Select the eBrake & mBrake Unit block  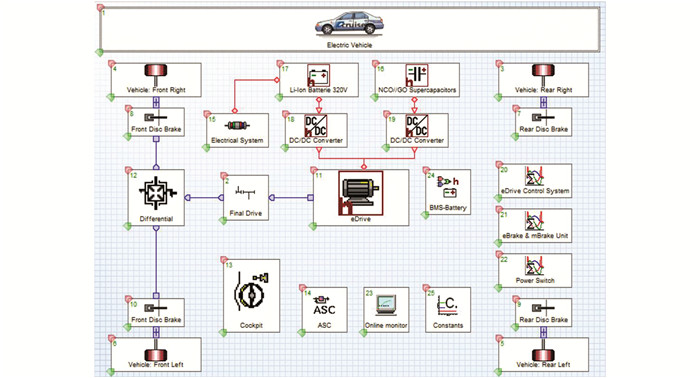click(535, 225)
